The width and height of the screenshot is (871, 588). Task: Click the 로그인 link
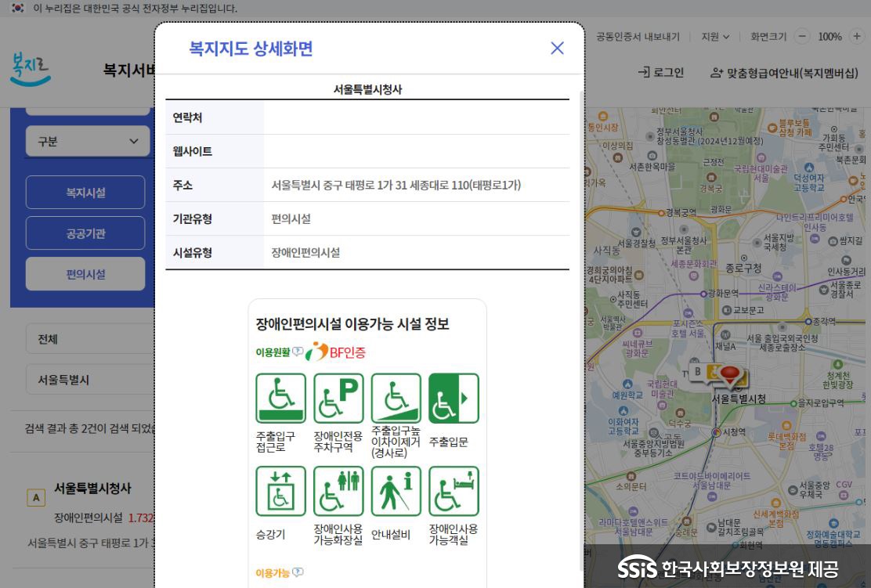[662, 72]
